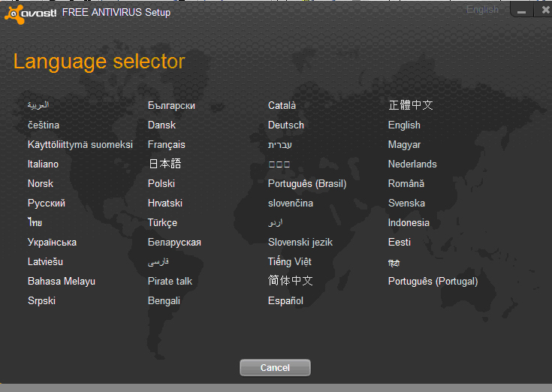
Task: Select Eesti language
Action: [x=400, y=242]
